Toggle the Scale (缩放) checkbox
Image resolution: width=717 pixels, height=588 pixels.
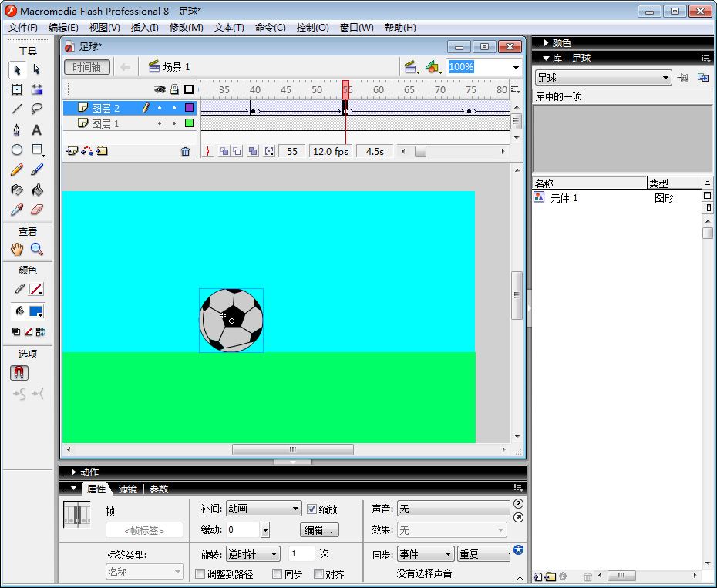[x=311, y=509]
